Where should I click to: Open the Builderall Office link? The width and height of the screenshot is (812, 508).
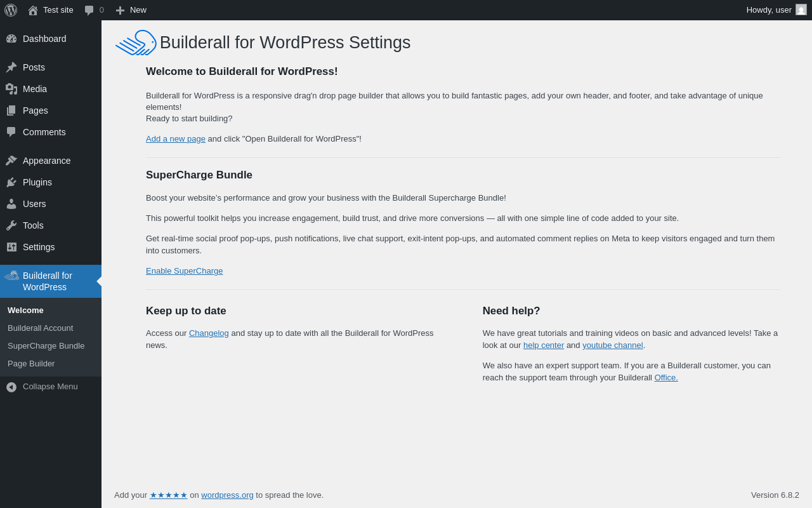point(666,378)
